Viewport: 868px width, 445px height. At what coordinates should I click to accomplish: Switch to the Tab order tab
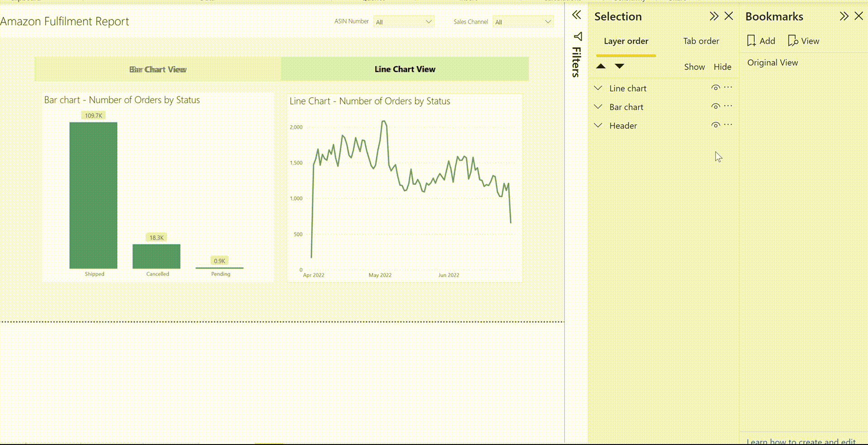(701, 41)
